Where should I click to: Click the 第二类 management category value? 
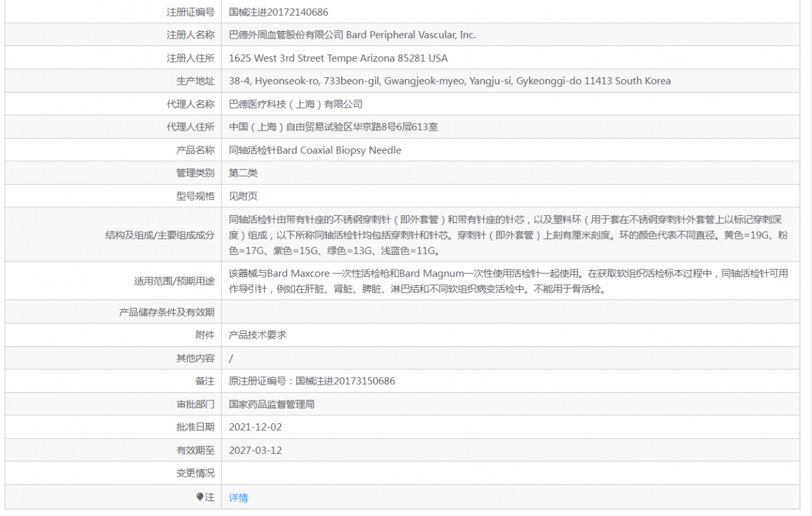click(243, 173)
